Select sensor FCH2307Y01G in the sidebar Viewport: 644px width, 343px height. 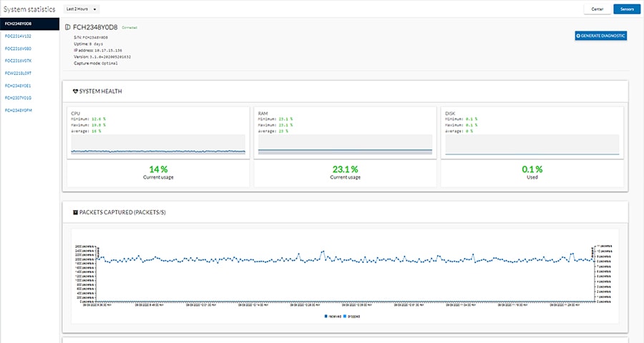pos(18,98)
